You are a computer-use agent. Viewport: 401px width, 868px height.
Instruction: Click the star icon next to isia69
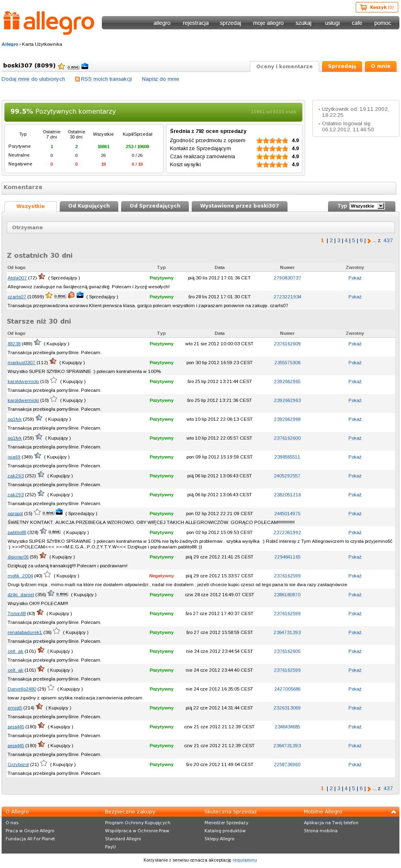pyautogui.click(x=38, y=456)
